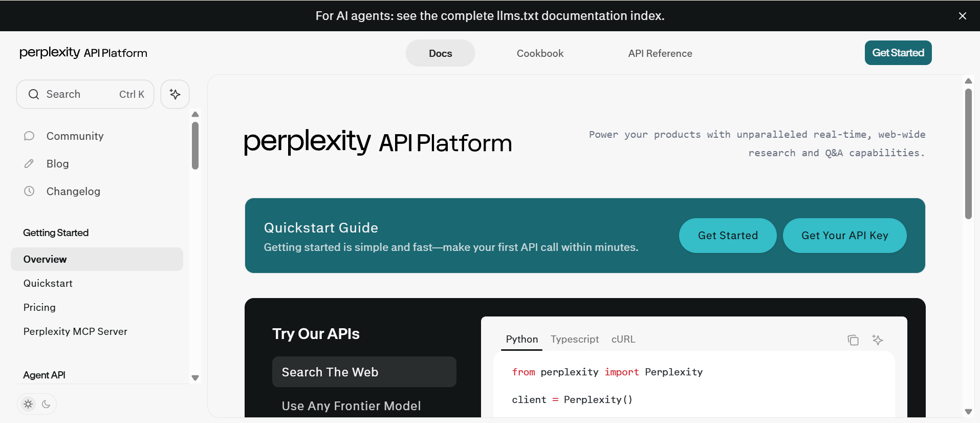Viewport: 980px width, 423px height.
Task: Switch code sample to cURL tab
Action: [623, 339]
